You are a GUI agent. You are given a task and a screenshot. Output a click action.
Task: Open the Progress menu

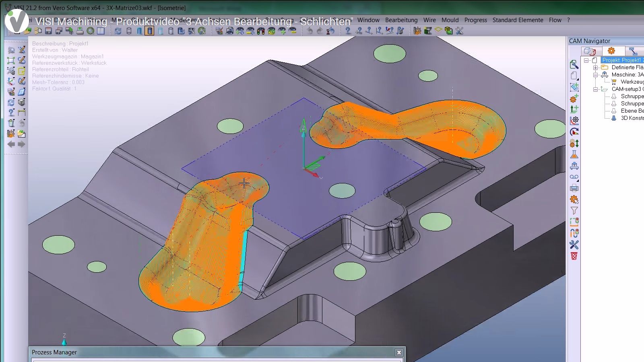tap(476, 20)
